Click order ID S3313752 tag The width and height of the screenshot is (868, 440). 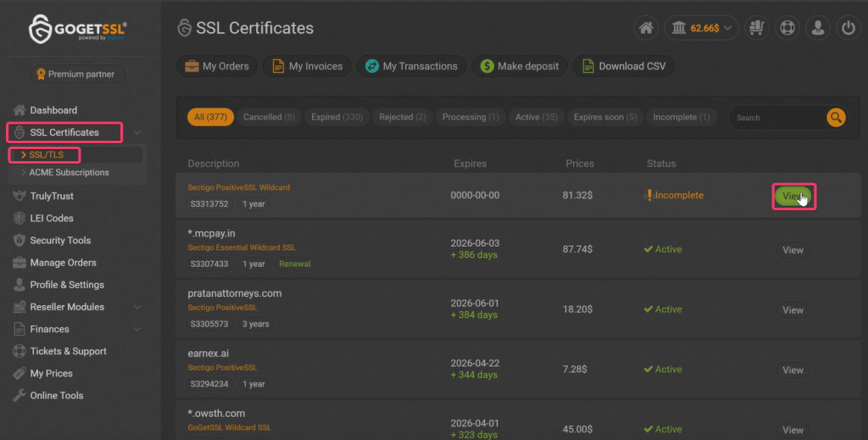tap(209, 203)
